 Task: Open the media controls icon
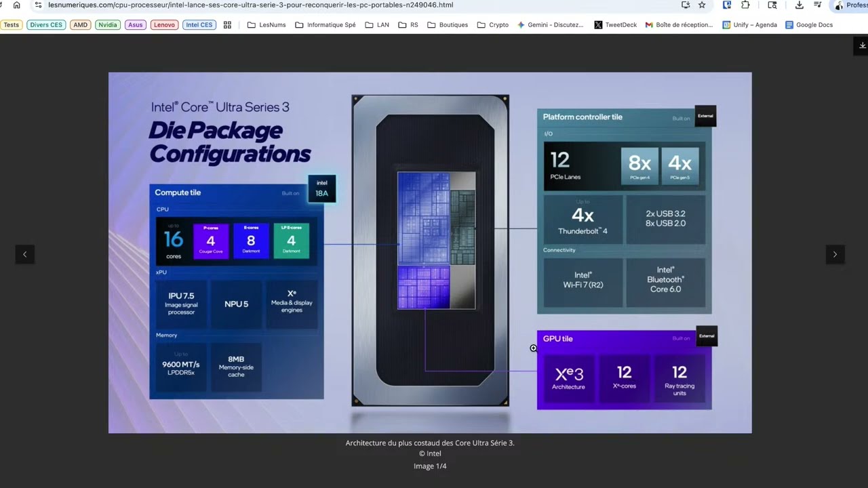(818, 5)
